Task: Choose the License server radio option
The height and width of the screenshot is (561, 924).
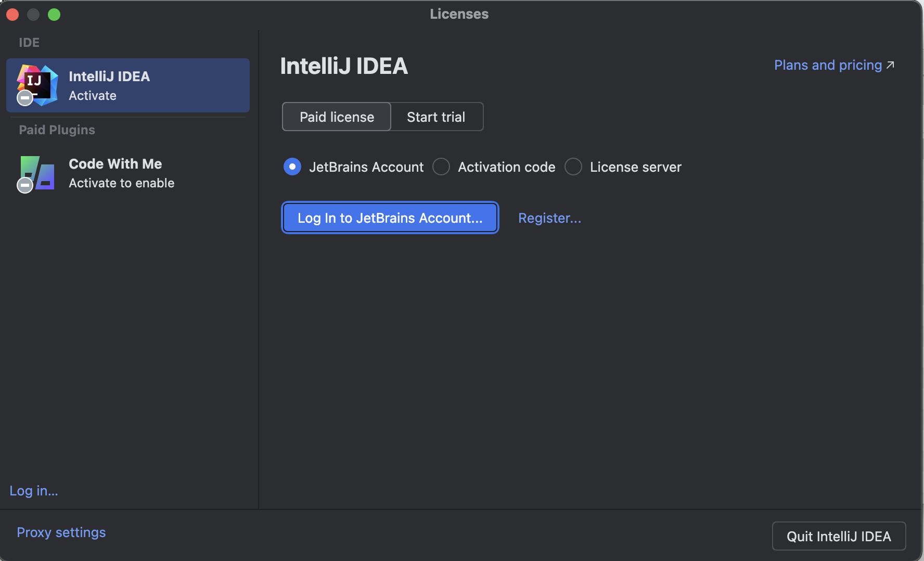Action: pos(573,167)
